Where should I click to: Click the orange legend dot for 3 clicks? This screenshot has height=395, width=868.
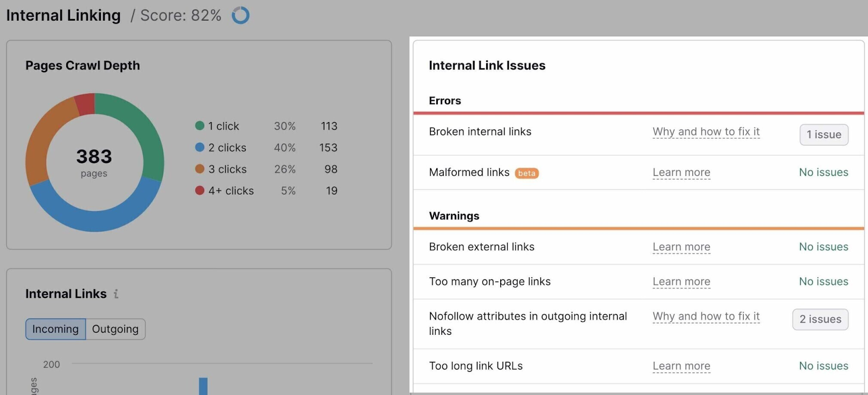click(199, 169)
